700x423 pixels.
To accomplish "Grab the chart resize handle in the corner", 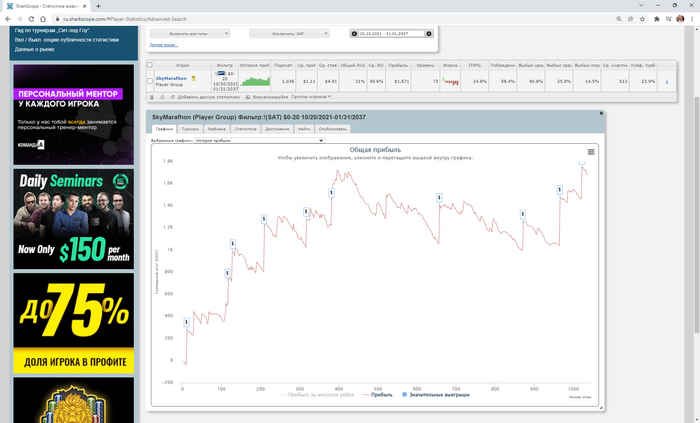I will pyautogui.click(x=600, y=407).
